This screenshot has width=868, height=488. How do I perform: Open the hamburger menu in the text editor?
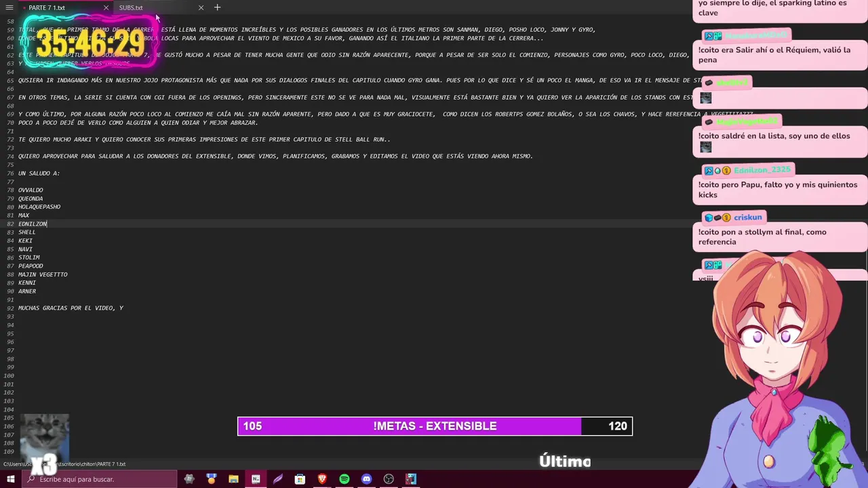[x=9, y=7]
